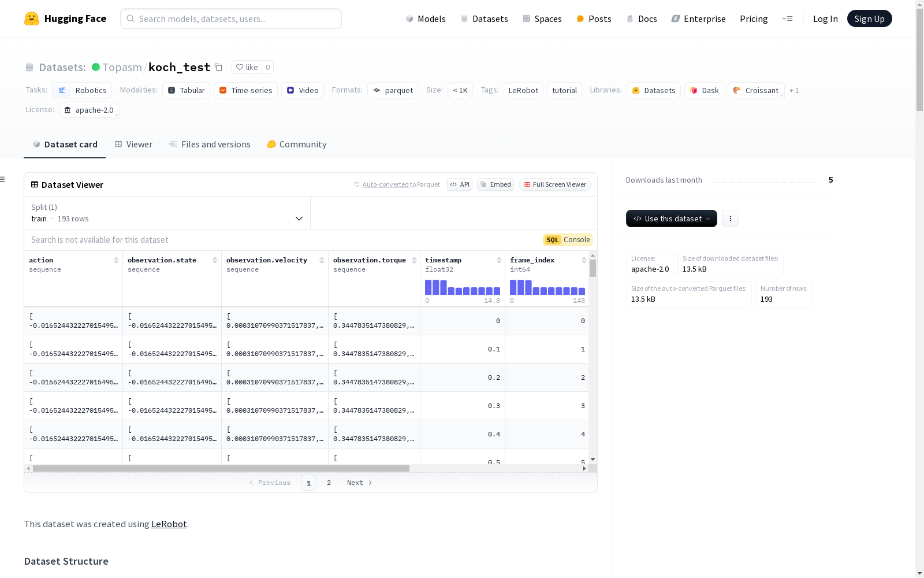
Task: Open Pricing page
Action: pos(754,18)
